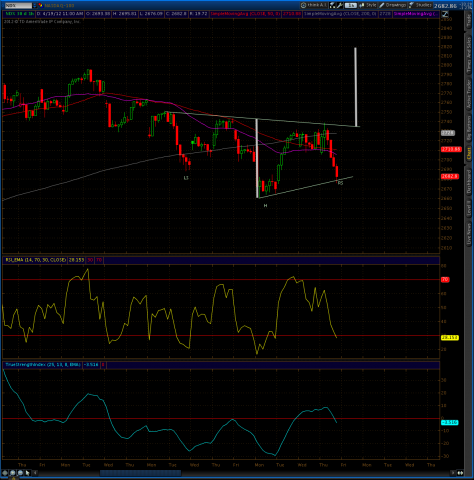Open the thinkAI panel

click(x=314, y=5)
